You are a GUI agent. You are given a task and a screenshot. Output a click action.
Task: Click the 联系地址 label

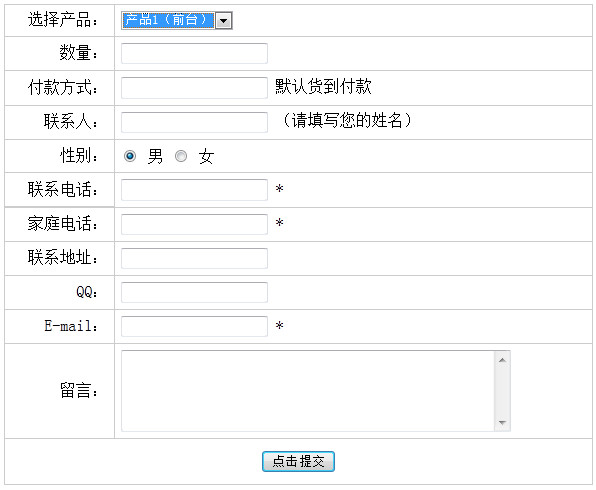[63, 257]
